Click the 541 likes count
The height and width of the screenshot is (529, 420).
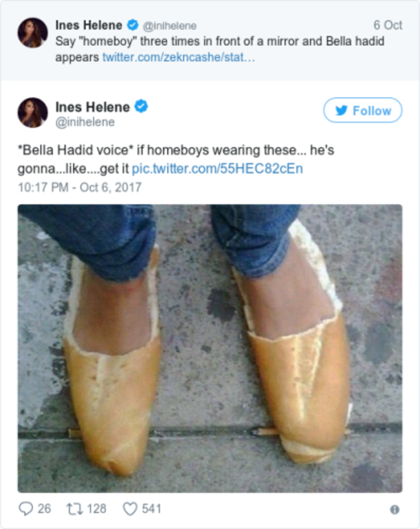click(x=151, y=509)
